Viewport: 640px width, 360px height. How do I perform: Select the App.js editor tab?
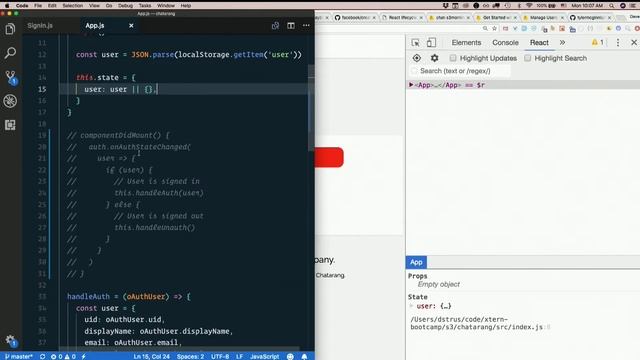[95, 26]
